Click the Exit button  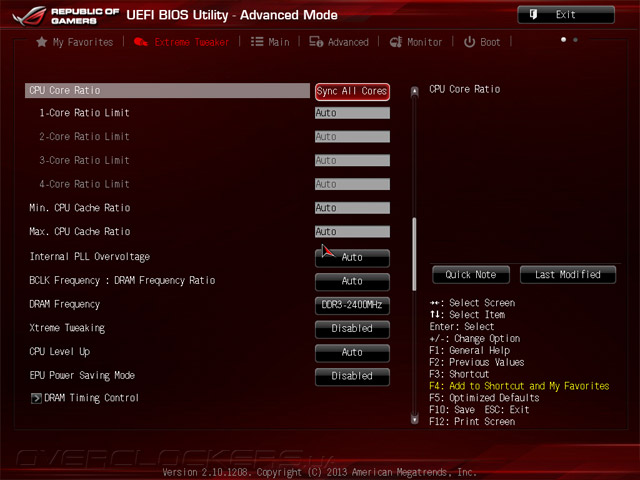point(566,15)
